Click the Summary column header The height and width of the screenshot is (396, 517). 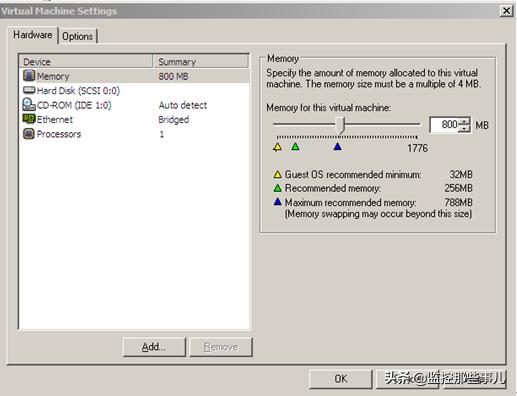[x=201, y=62]
